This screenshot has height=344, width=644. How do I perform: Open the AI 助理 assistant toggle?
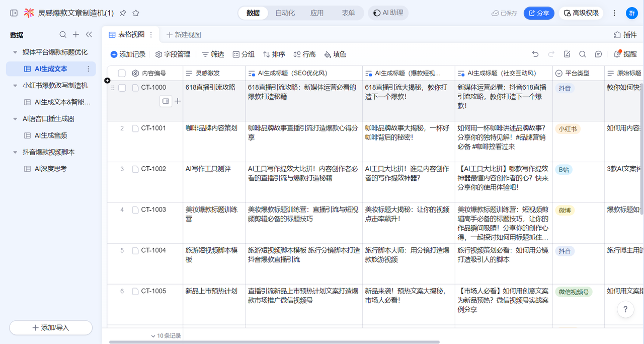(x=388, y=13)
